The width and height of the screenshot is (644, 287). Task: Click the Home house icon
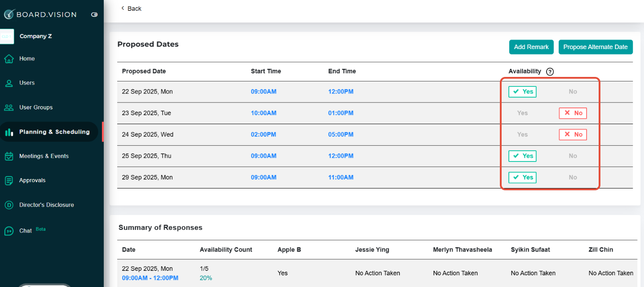click(x=9, y=59)
